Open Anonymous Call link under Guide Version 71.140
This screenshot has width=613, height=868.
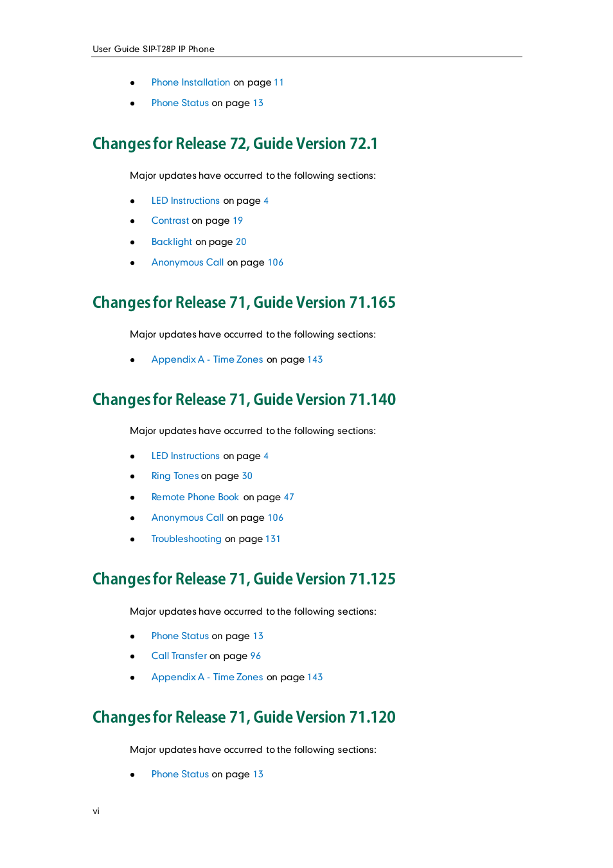pos(188,518)
